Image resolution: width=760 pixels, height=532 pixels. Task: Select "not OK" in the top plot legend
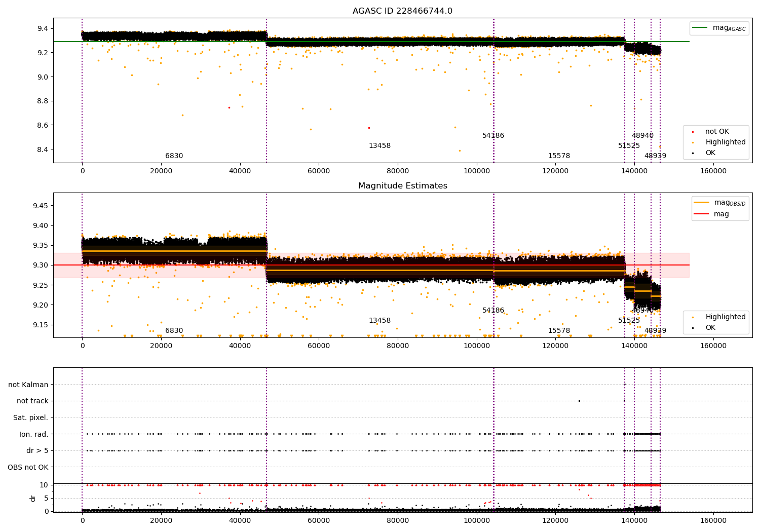717,132
